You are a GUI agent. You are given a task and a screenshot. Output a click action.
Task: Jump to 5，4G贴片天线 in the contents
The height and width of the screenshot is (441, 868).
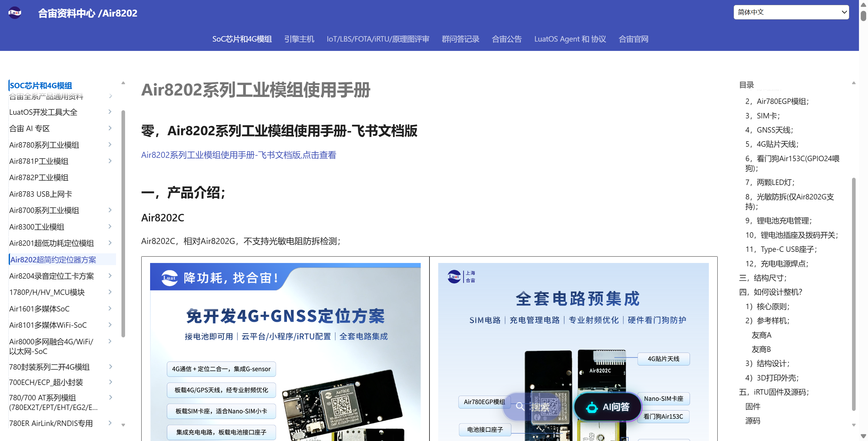(x=772, y=144)
